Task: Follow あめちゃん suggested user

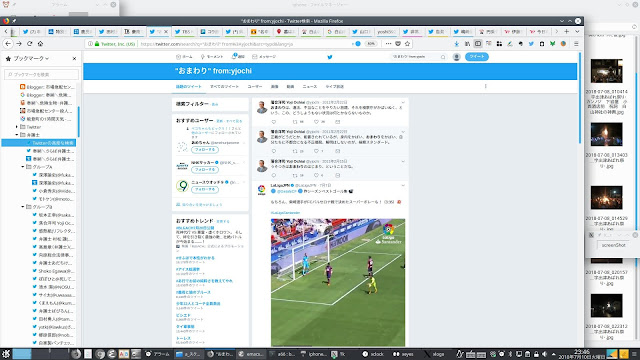Action: tap(205, 150)
